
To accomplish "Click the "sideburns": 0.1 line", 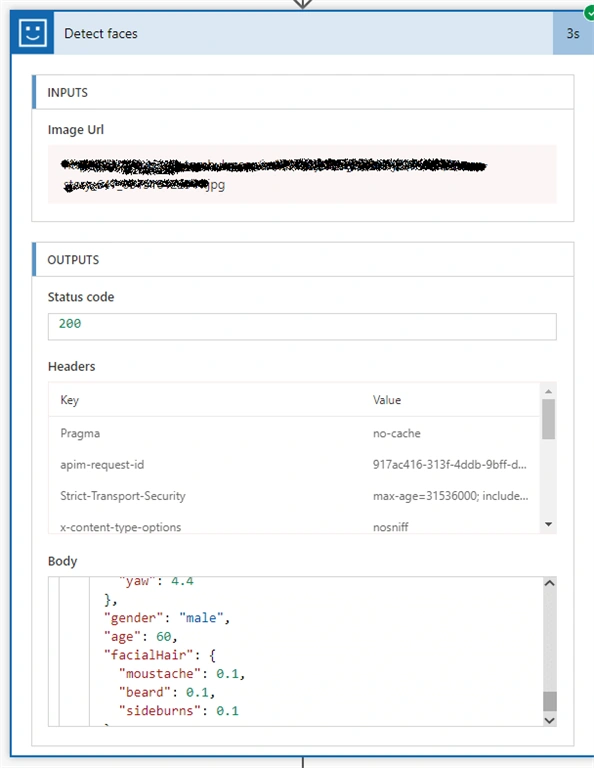I will [179, 711].
